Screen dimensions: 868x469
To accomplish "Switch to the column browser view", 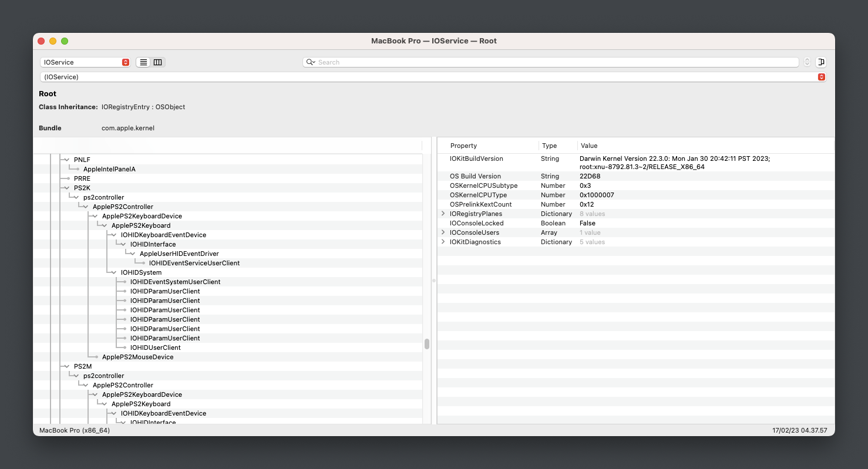I will click(x=158, y=62).
